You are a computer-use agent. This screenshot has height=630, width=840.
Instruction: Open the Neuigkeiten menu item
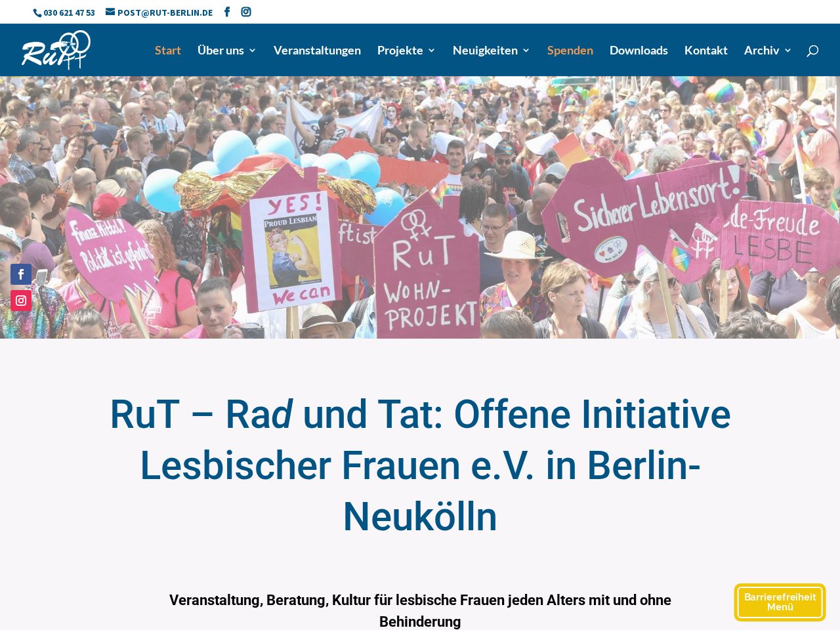pos(485,50)
